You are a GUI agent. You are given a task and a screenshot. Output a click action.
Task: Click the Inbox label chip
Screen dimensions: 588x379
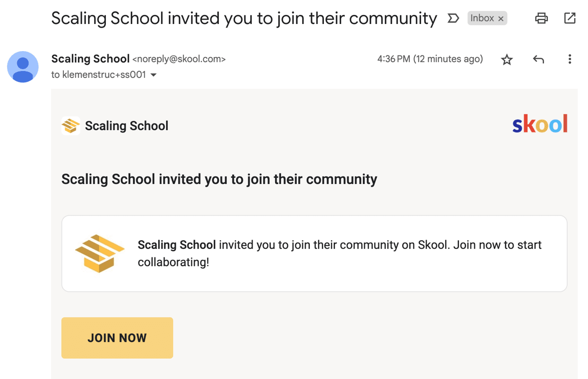coord(482,18)
